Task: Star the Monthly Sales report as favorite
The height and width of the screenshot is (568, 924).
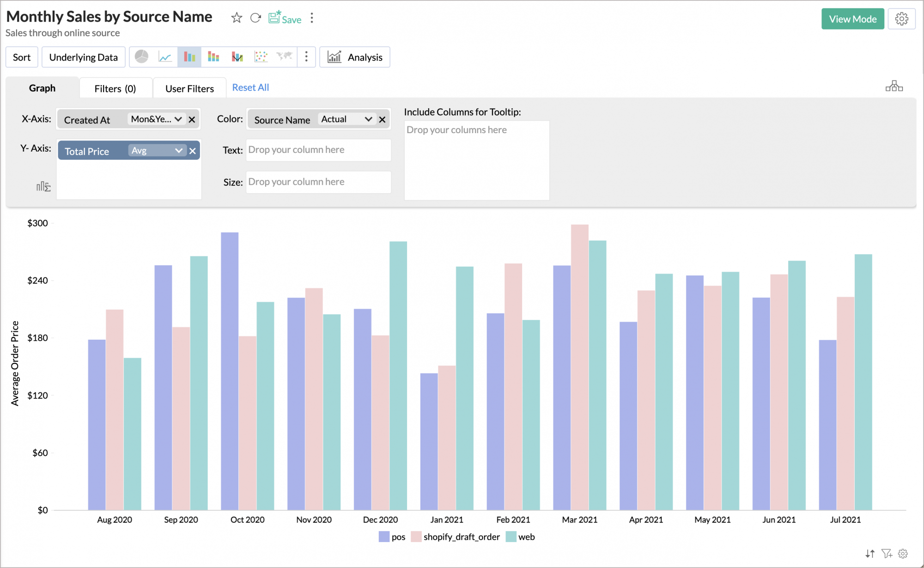Action: (x=237, y=18)
